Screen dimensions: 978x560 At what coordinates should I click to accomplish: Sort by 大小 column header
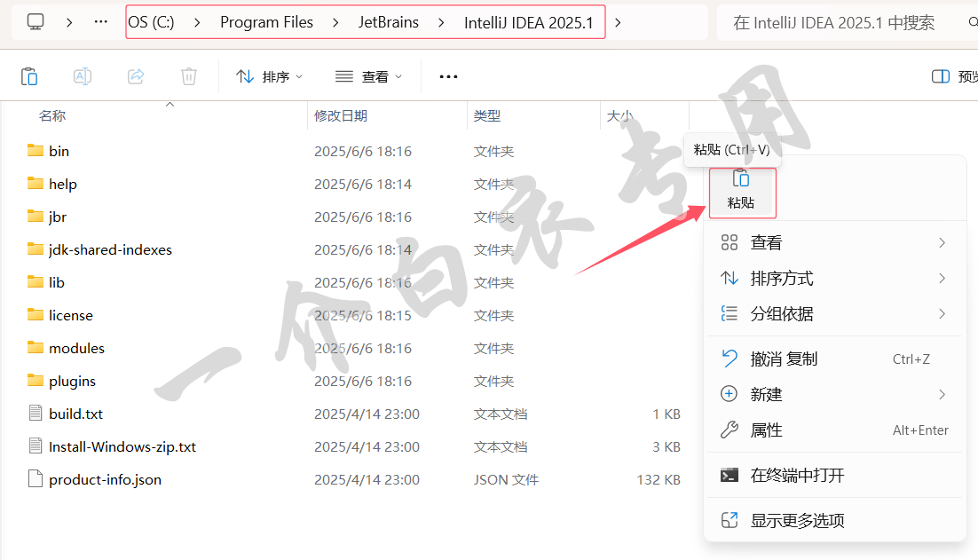point(620,116)
